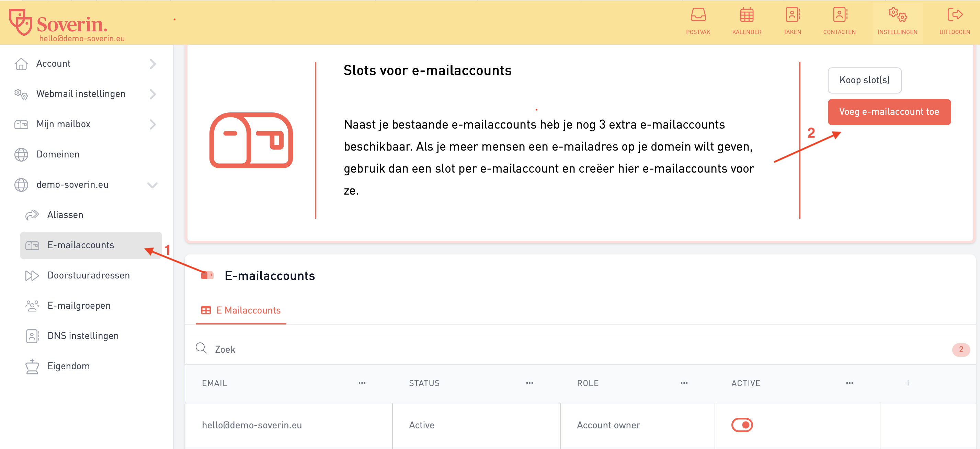Click the Koop slot(s) button

(x=864, y=80)
